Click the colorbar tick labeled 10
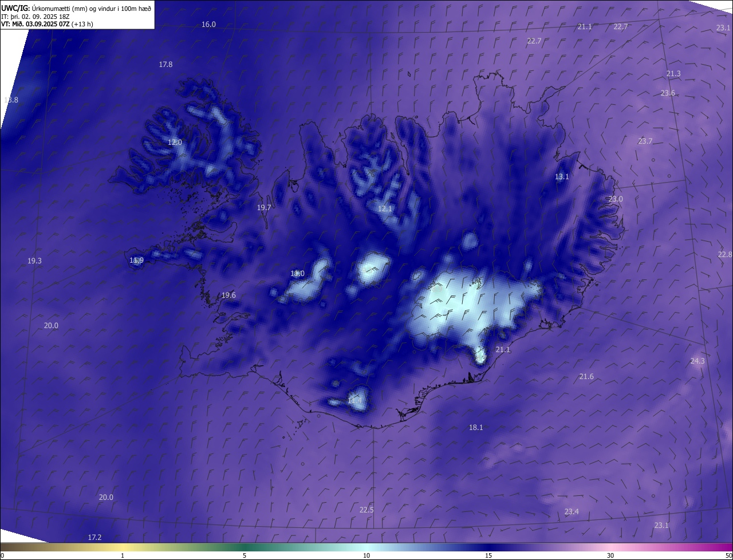The image size is (733, 560). coord(366,556)
